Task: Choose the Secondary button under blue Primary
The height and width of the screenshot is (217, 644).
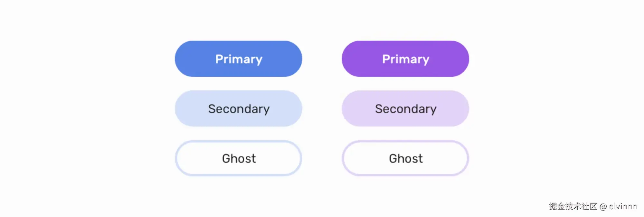Action: coord(238,109)
